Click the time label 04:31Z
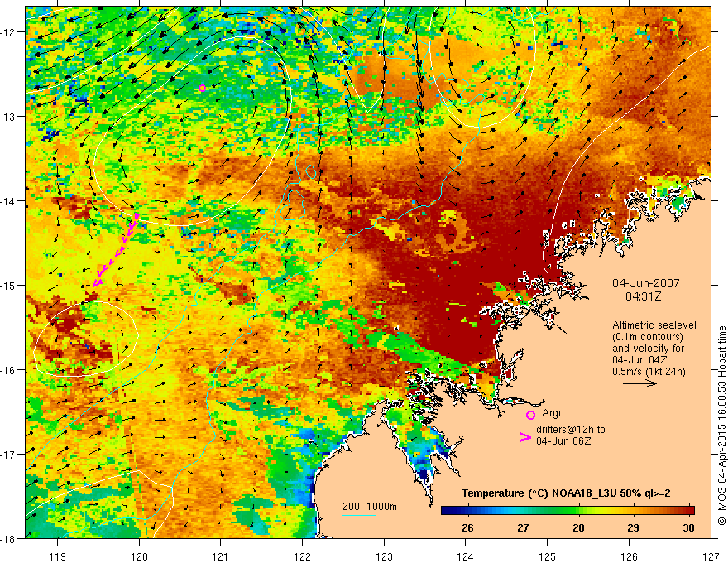 click(x=643, y=296)
